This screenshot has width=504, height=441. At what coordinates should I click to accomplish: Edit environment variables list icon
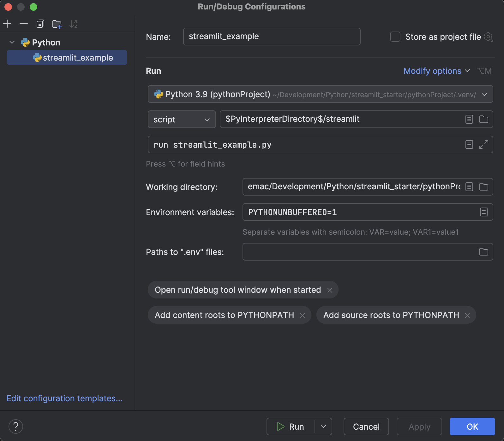tap(484, 212)
